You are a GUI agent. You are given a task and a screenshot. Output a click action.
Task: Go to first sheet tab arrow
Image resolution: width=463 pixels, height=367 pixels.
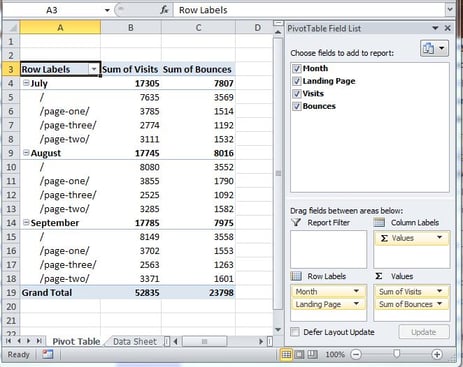point(9,341)
